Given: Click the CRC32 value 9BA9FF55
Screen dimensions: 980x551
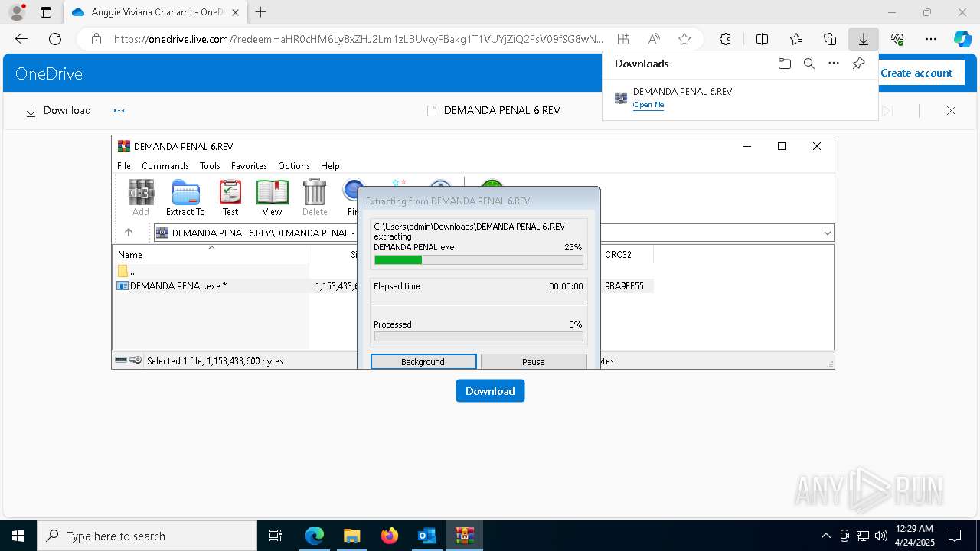Looking at the screenshot, I should [x=624, y=286].
